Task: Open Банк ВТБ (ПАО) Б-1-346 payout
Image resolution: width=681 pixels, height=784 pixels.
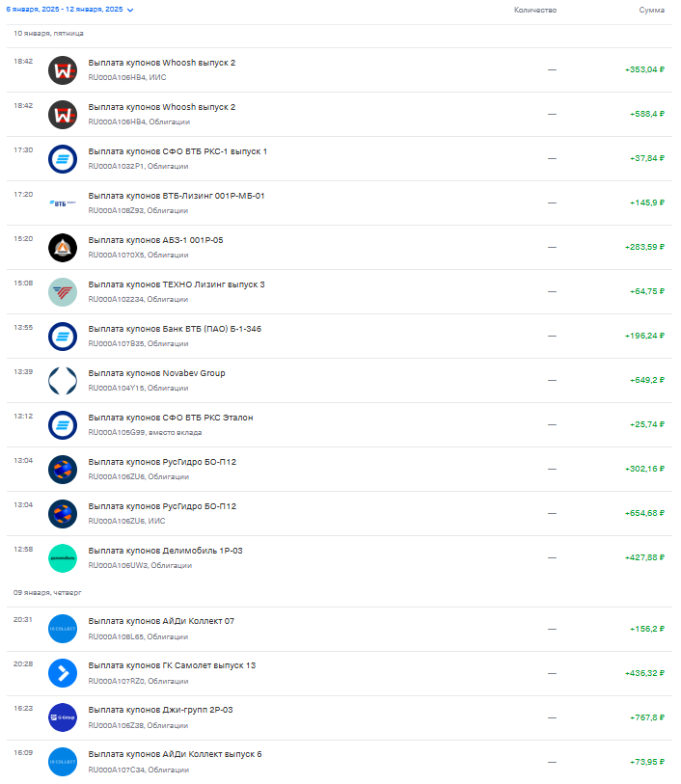Action: pyautogui.click(x=175, y=329)
